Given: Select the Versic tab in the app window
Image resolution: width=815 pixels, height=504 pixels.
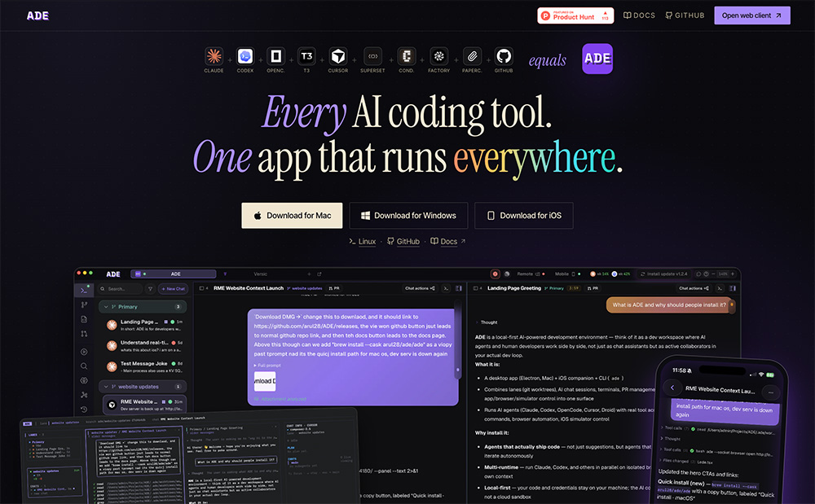Looking at the screenshot, I should click(261, 274).
